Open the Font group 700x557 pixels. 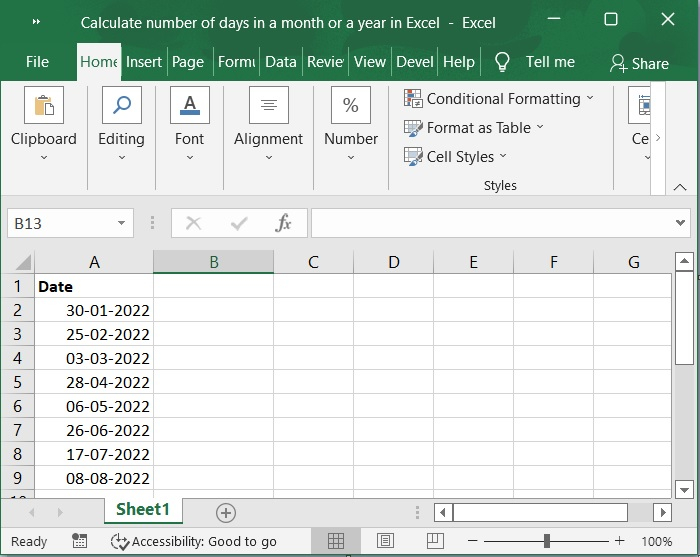(x=189, y=122)
